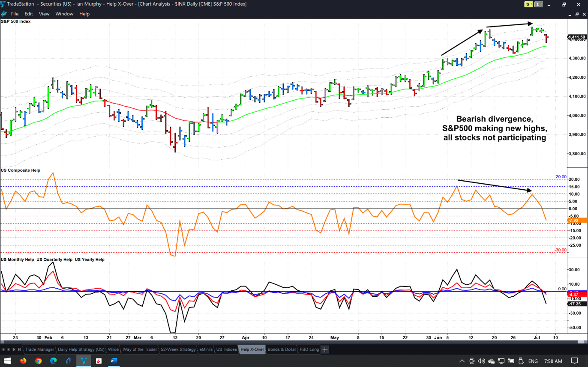Jump to last workspace tab arrow
Image resolution: width=588 pixels, height=367 pixels.
(x=19, y=349)
